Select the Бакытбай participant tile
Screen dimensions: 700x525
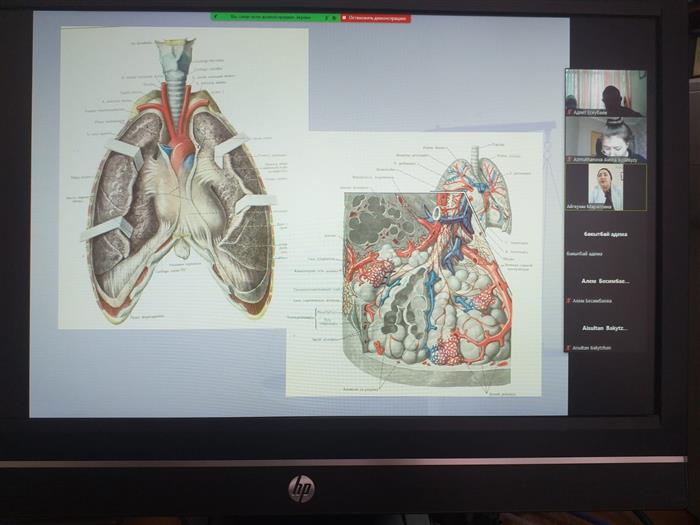click(x=605, y=235)
